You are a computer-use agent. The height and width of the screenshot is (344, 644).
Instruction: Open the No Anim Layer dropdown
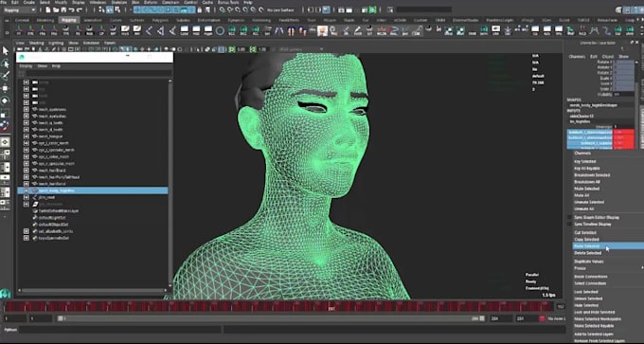[558, 318]
